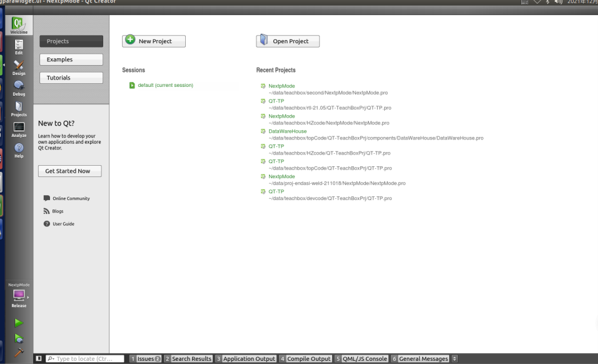Click the proj-endasi-weld-211018 NextpMode.pro path
The image size is (598, 364).
point(337,183)
